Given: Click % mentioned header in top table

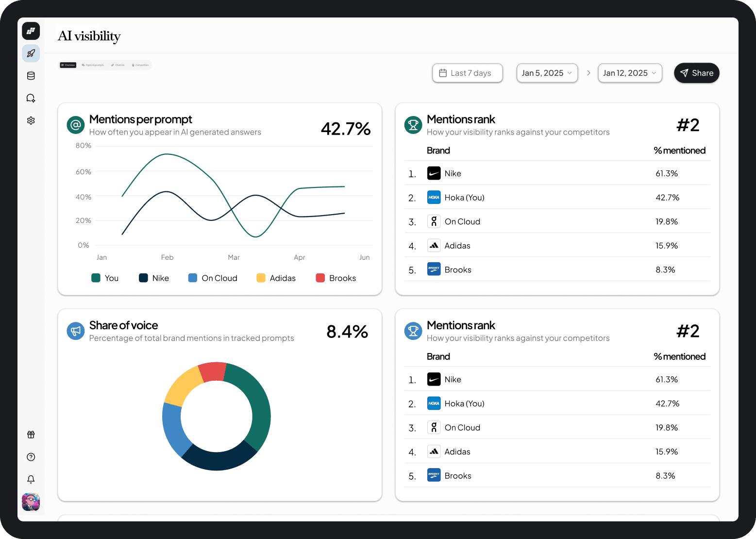Looking at the screenshot, I should tap(679, 151).
